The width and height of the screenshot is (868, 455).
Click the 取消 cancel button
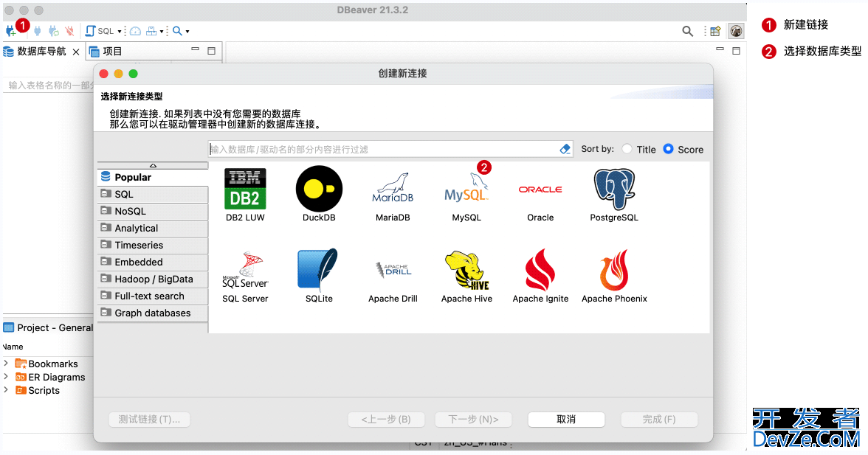coord(565,419)
